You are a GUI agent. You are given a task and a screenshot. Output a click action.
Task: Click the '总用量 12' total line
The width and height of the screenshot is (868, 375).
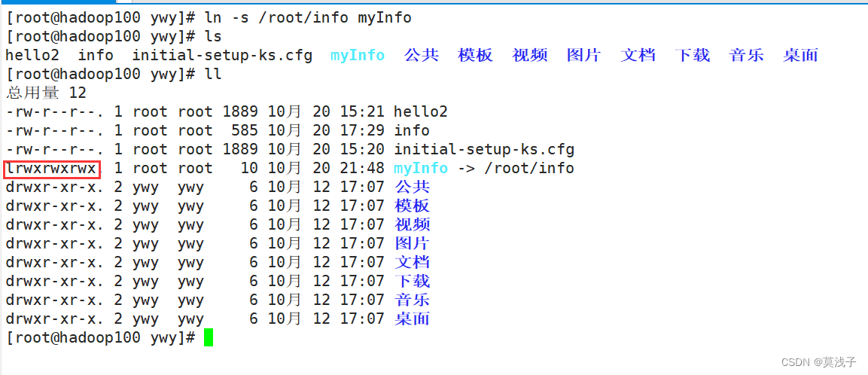[46, 93]
